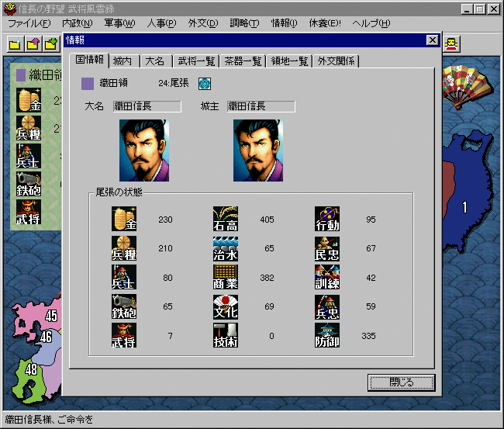Click the 武将 icon in the left sidebar

pyautogui.click(x=29, y=212)
